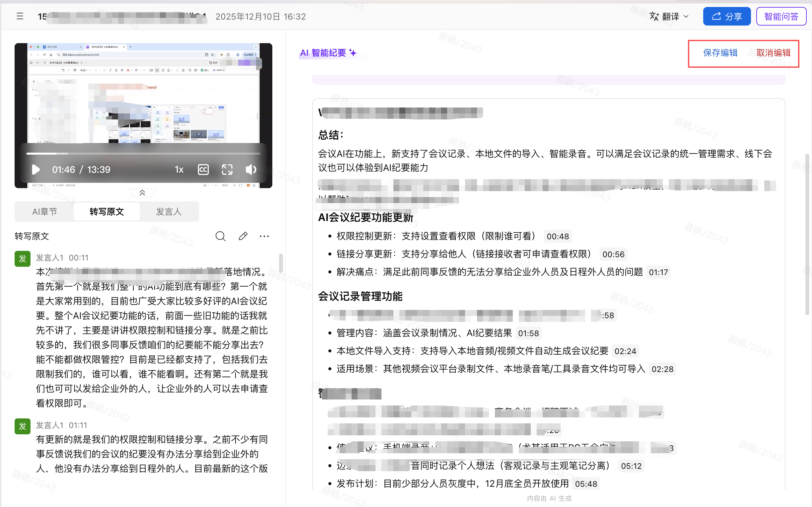This screenshot has height=507, width=812.
Task: Switch to the AI章节 tab
Action: tap(44, 212)
